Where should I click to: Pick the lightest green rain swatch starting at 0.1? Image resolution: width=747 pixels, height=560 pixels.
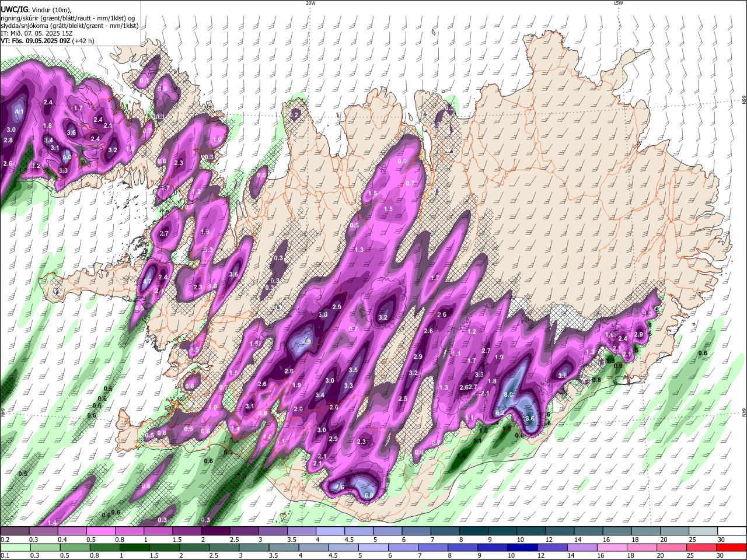[x=15, y=548]
